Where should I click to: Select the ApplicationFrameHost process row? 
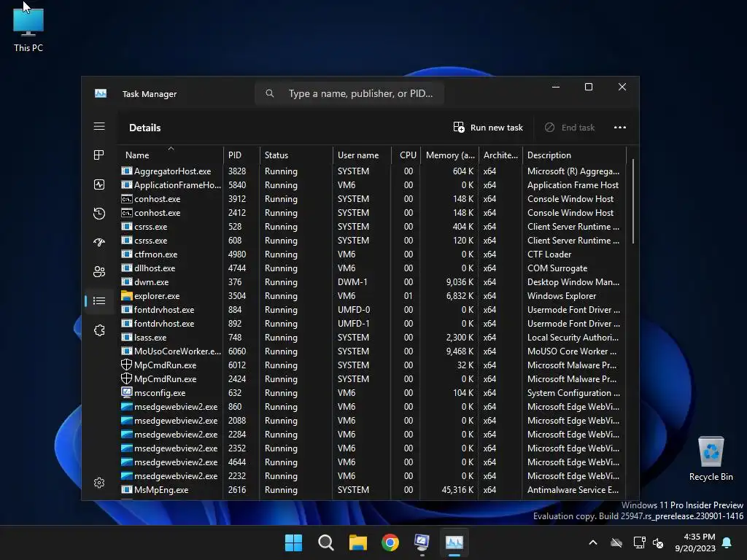[371, 184]
